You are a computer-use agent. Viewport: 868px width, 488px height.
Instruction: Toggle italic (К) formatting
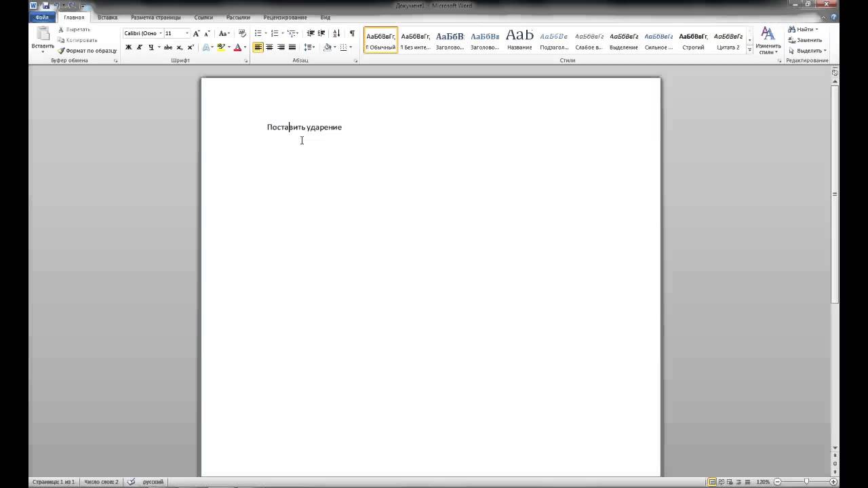tap(139, 47)
